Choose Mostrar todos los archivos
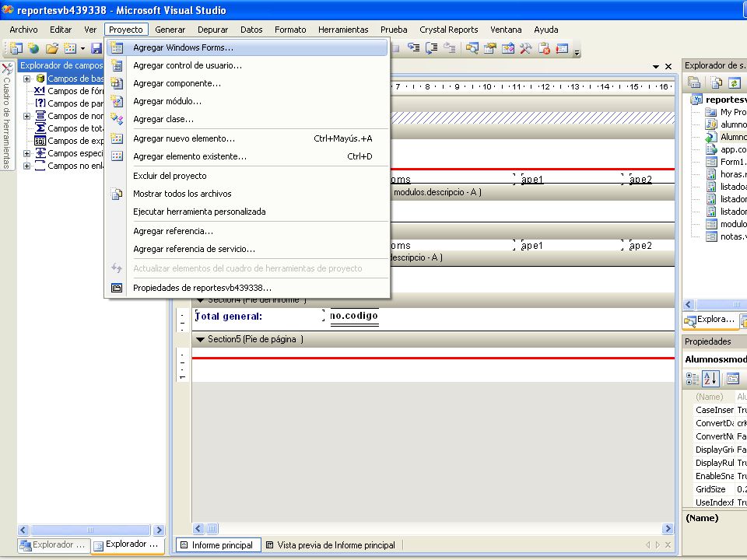 247,194
